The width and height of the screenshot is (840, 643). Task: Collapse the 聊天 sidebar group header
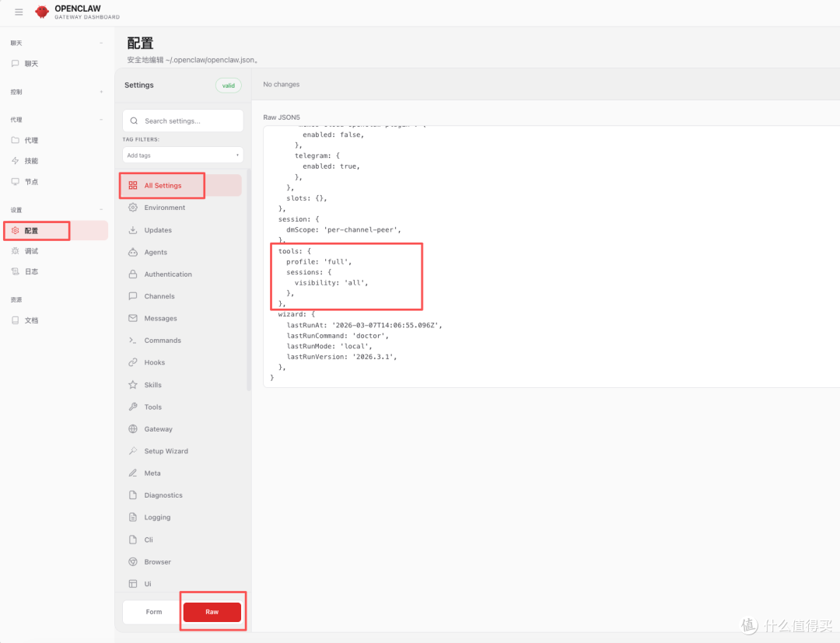click(x=56, y=43)
